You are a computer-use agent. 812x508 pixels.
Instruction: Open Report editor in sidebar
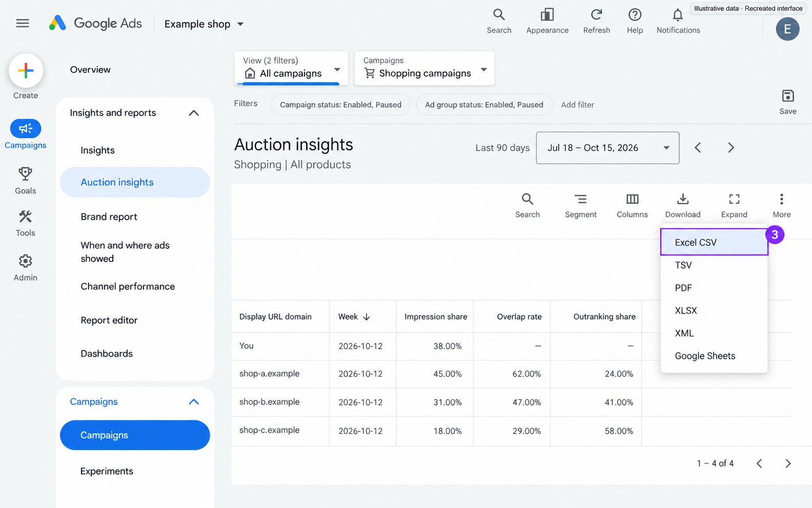(x=109, y=320)
